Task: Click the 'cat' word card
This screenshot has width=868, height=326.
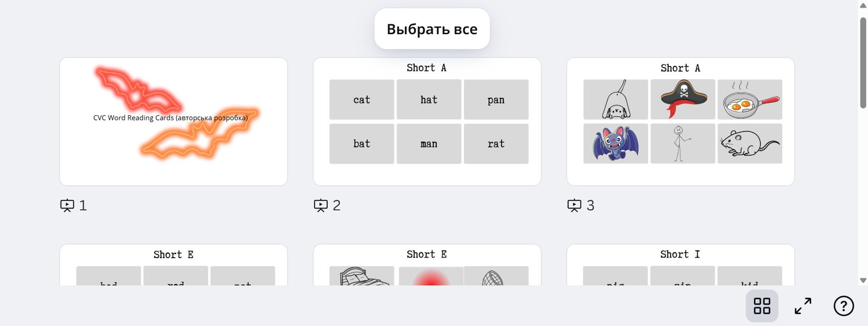Action: click(x=362, y=99)
